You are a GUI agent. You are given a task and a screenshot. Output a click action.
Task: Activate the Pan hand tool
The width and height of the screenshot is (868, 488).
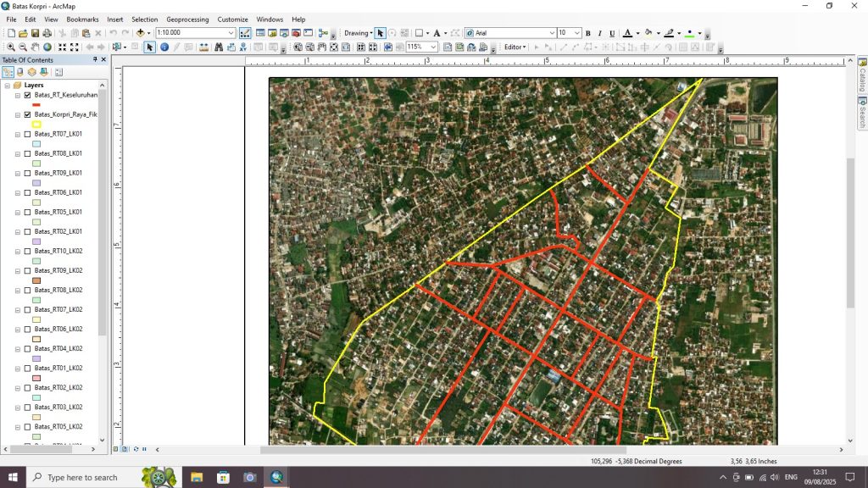(x=35, y=47)
